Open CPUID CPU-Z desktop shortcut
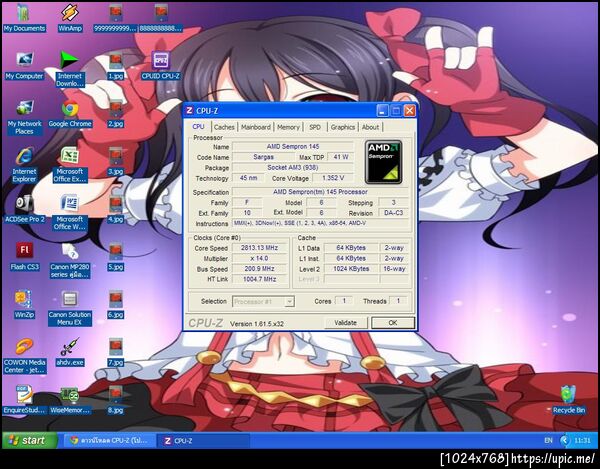 coord(161,66)
